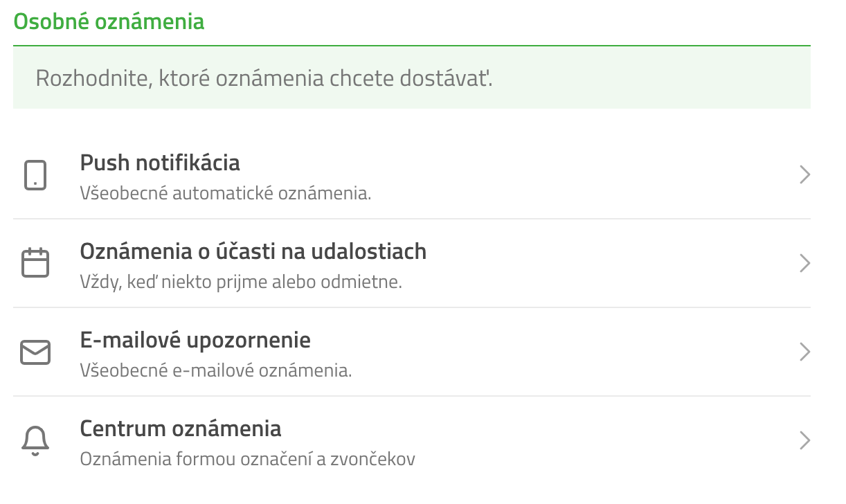The width and height of the screenshot is (846, 504).
Task: Click the bell icon for Centrum oznámenia
Action: [35, 441]
